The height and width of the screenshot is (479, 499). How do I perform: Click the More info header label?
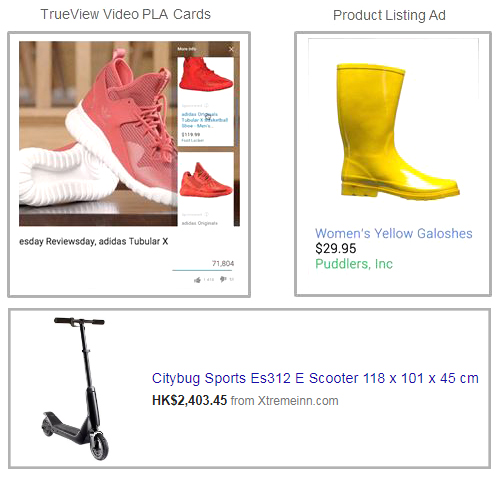pos(187,49)
